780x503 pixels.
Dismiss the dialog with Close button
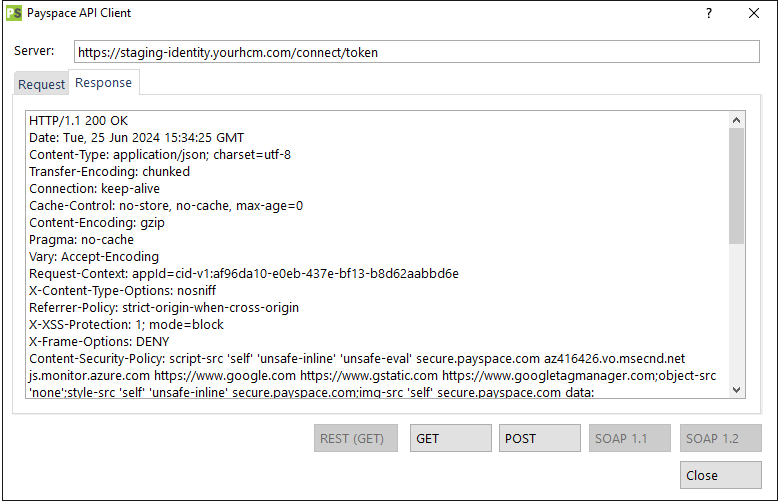click(721, 475)
